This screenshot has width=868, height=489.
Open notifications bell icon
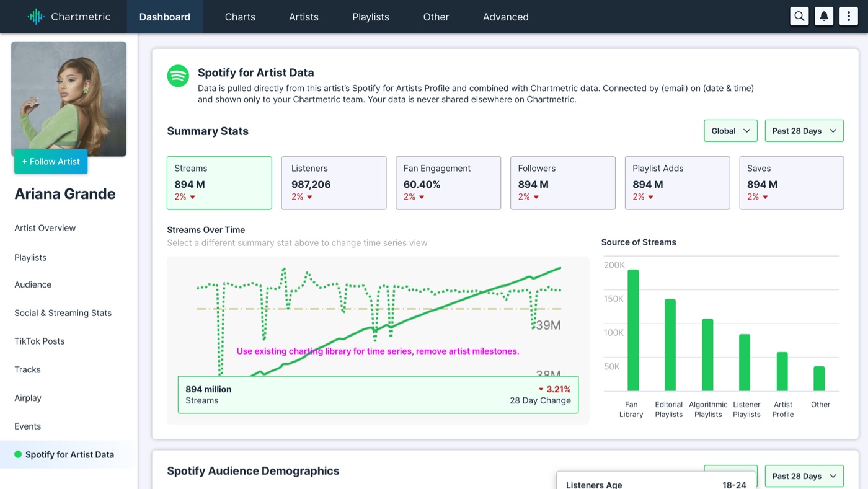pyautogui.click(x=824, y=17)
